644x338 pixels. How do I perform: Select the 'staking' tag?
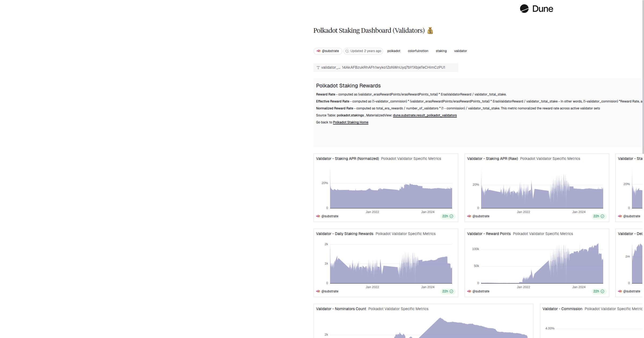(x=441, y=51)
